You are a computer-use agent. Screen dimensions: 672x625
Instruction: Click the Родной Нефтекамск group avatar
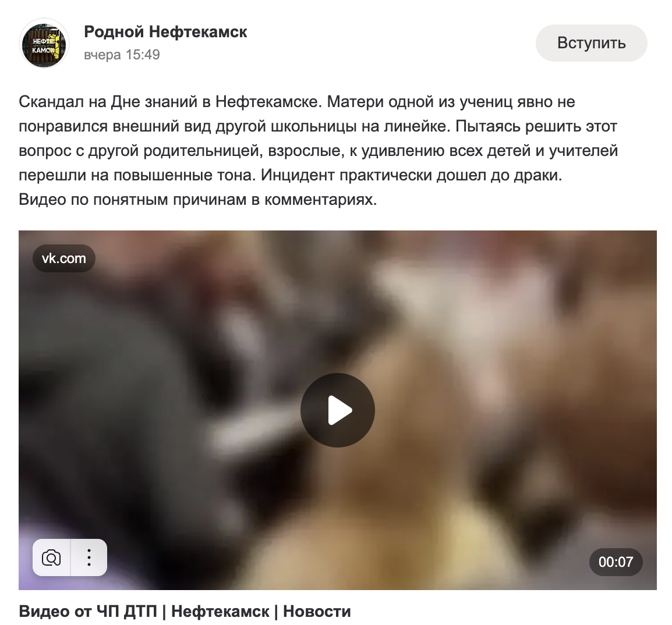(x=44, y=43)
